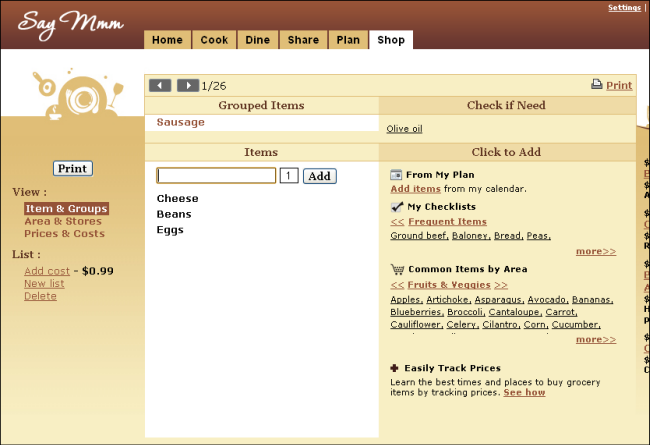Check Olive oil in Check if Need
The image size is (650, 445).
coord(404,129)
